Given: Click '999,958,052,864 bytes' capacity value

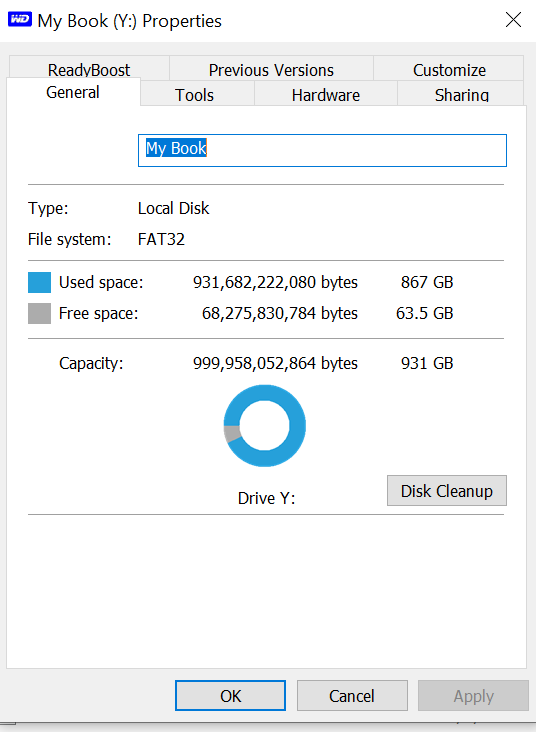Looking at the screenshot, I should [x=275, y=363].
